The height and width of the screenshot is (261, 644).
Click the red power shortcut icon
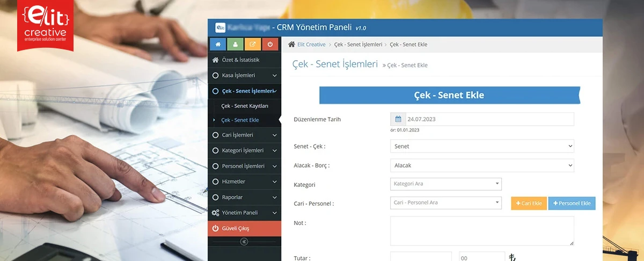click(x=270, y=45)
